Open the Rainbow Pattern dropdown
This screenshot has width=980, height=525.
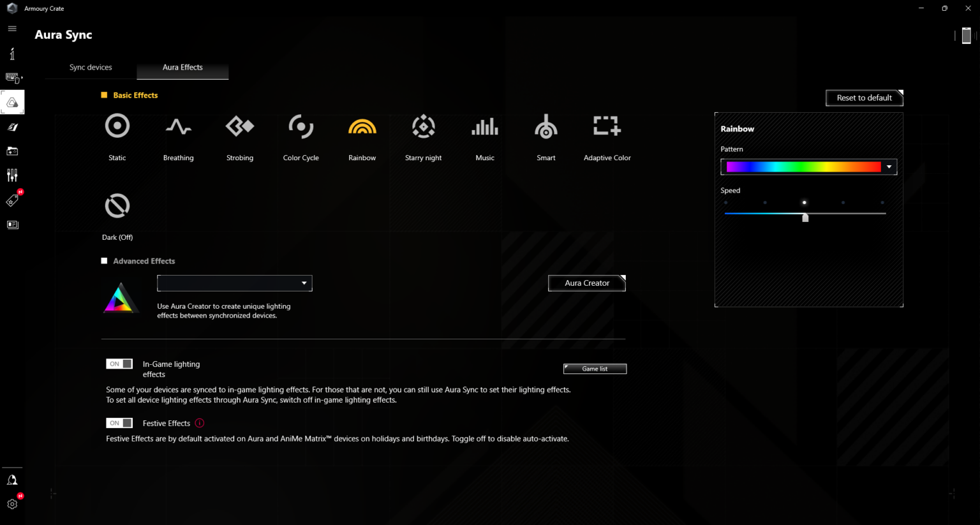coord(888,166)
